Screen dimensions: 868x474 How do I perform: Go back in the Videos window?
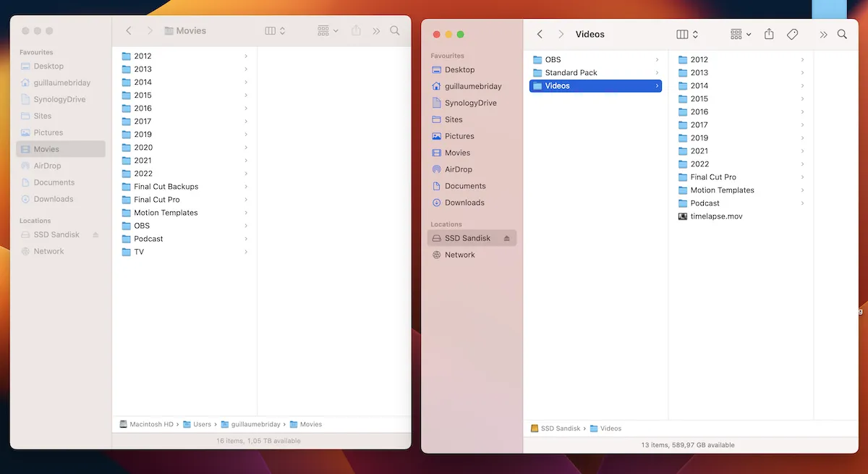[x=540, y=34]
